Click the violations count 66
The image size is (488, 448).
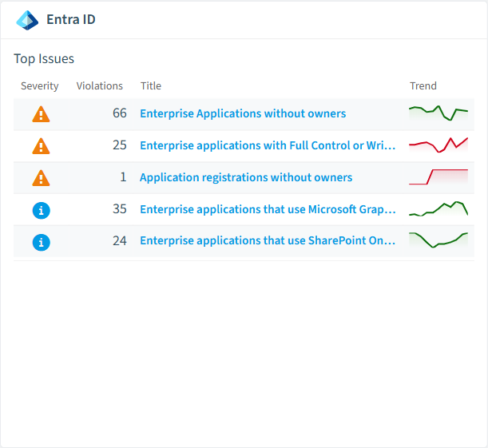[120, 113]
